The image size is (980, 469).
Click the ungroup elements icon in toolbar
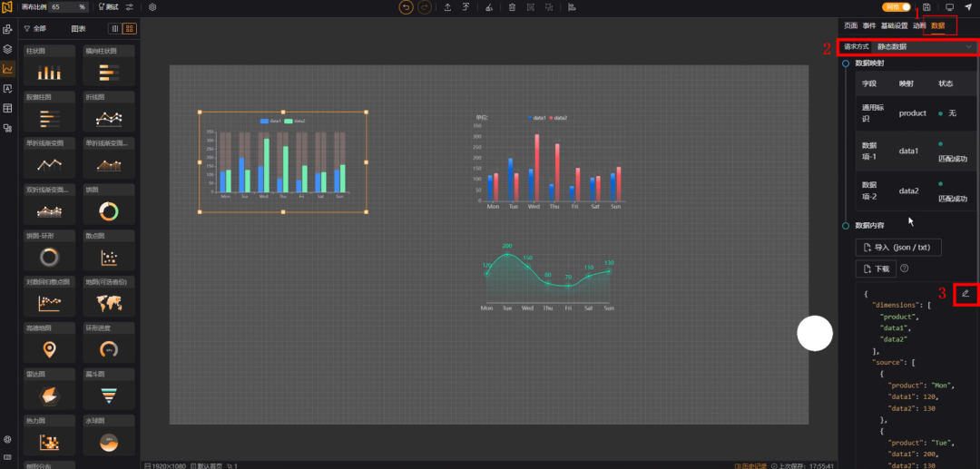click(549, 7)
